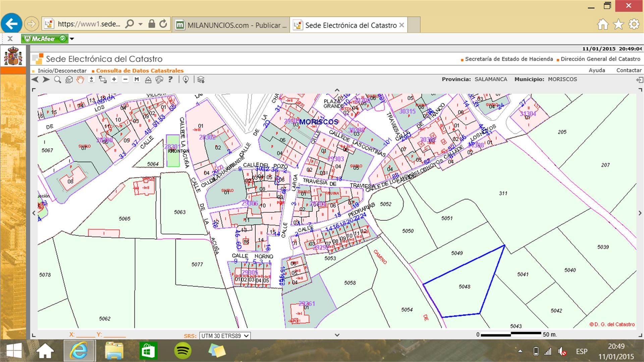The height and width of the screenshot is (362, 644).
Task: Select the plus-minus zoom tool
Action: point(92,80)
